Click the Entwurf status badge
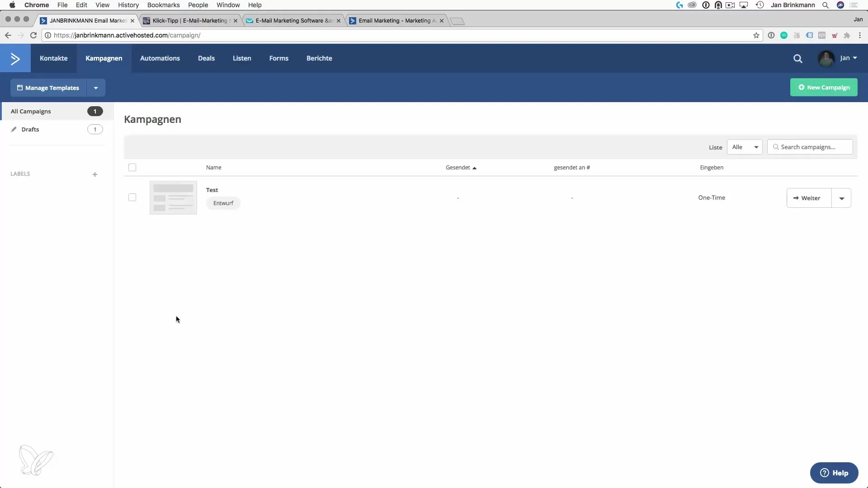Image resolution: width=868 pixels, height=488 pixels. pos(223,203)
